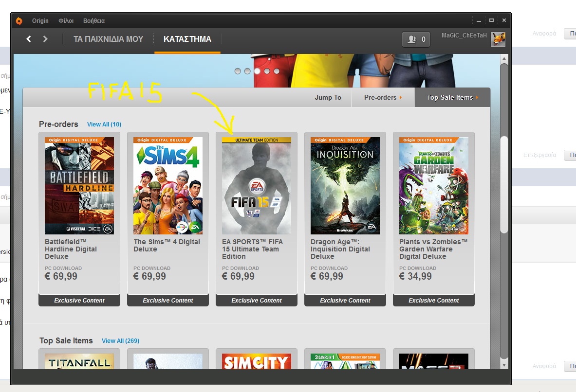Screen dimensions: 576x392
Task: Select the first banner carousel dot
Action: [238, 71]
